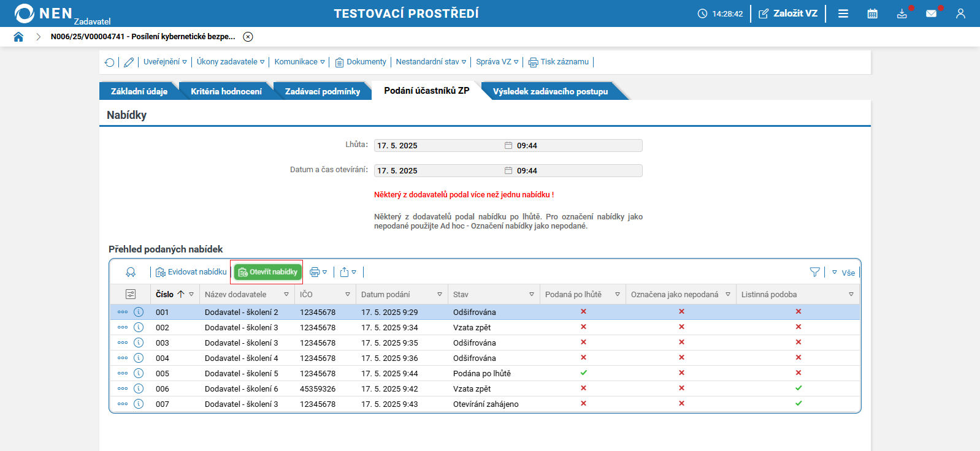Screen dimensions: 980x451
Task: Click the edit pencil icon in toolbar
Action: click(x=129, y=62)
